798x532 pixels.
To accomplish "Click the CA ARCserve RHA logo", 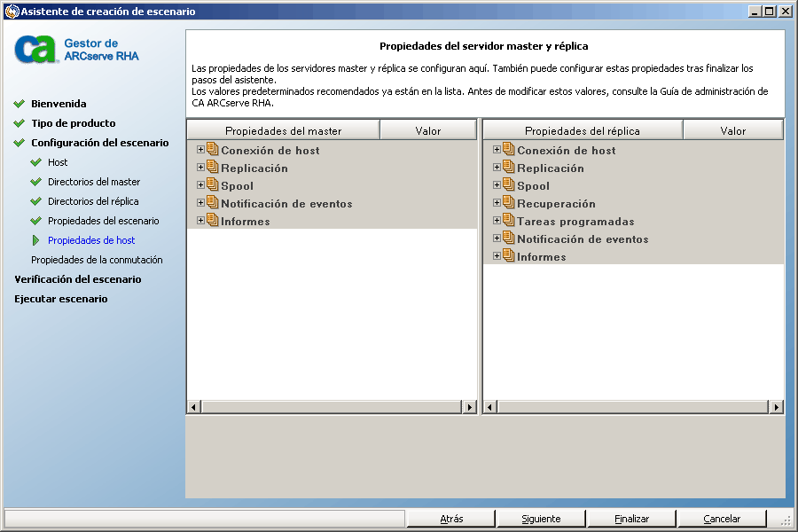I will point(76,50).
